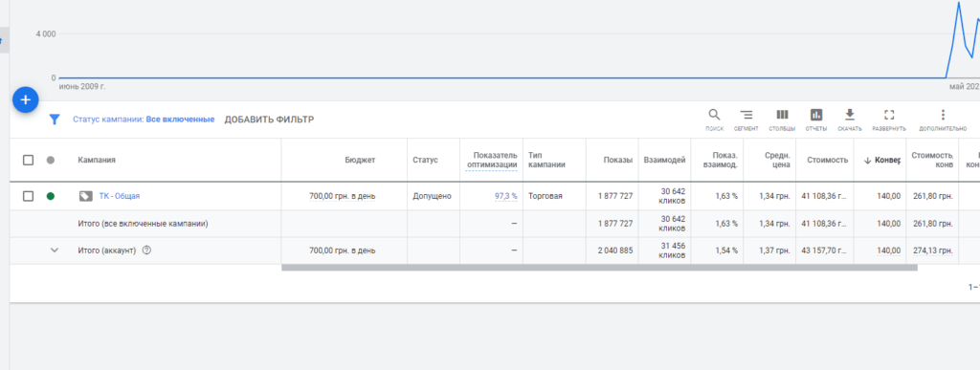
Task: Click the 700,00 грн. в день budget of ТК - Общая
Action: pos(343,196)
